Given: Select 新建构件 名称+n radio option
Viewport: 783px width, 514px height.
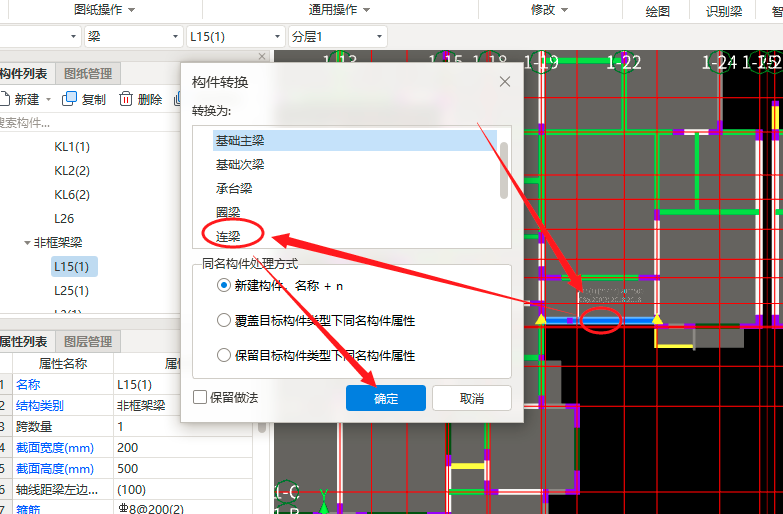Looking at the screenshot, I should (x=224, y=286).
